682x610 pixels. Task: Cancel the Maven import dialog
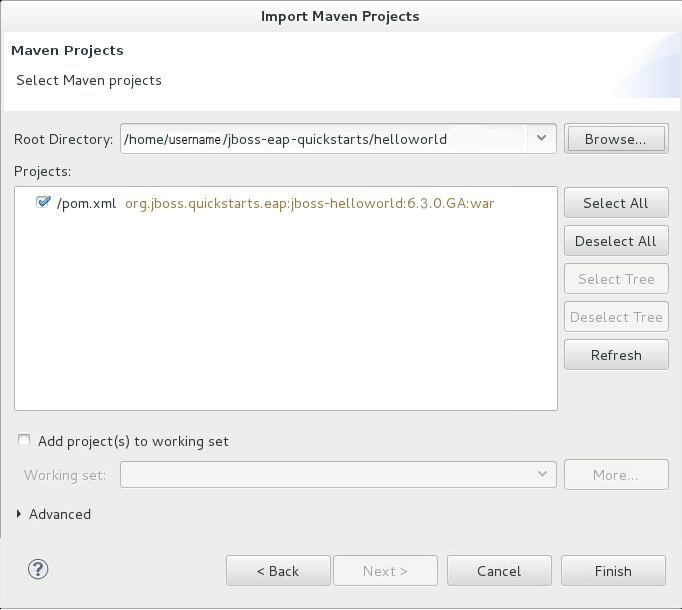[x=498, y=571]
